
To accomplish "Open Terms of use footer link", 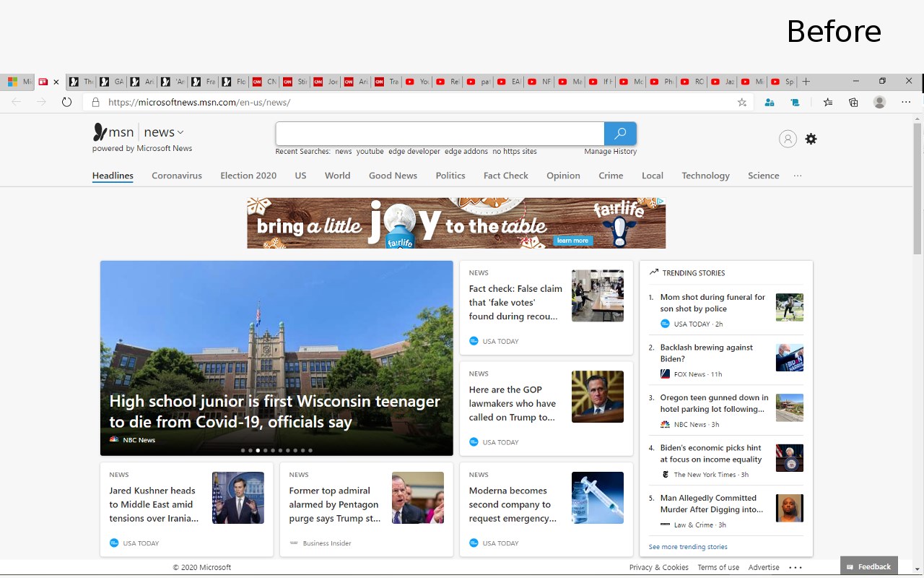I will pyautogui.click(x=718, y=567).
